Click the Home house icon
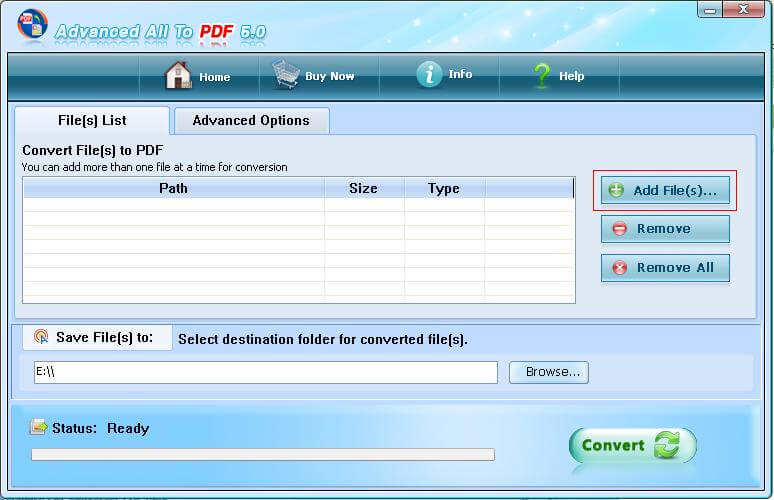Screen dimensions: 774x500 tap(178, 75)
